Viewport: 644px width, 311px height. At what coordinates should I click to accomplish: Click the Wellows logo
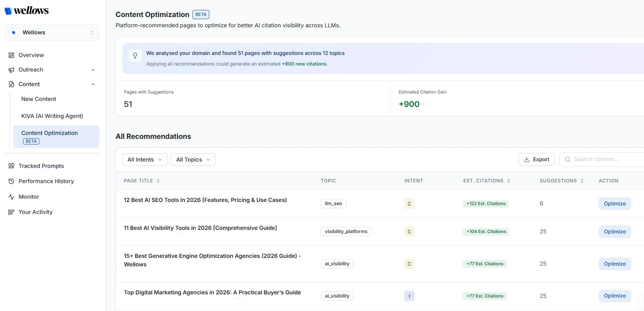coord(26,11)
